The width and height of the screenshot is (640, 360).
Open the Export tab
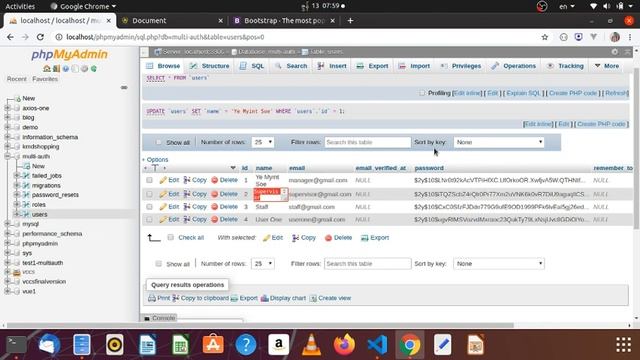tap(372, 66)
